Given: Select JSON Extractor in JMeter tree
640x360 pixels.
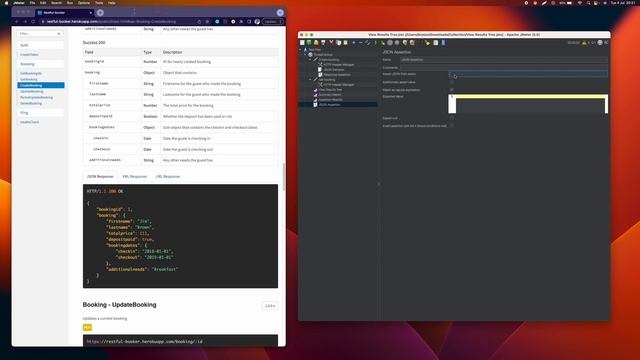Looking at the screenshot, I should click(334, 70).
